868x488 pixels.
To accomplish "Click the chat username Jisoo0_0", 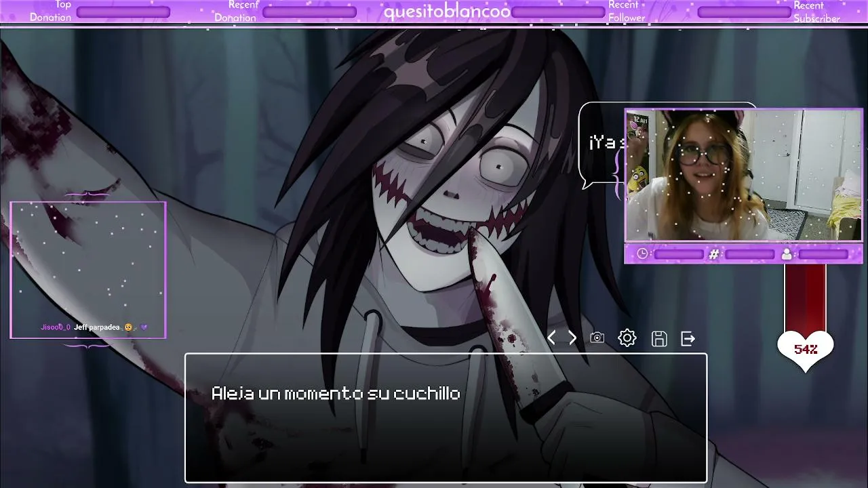I will (56, 327).
